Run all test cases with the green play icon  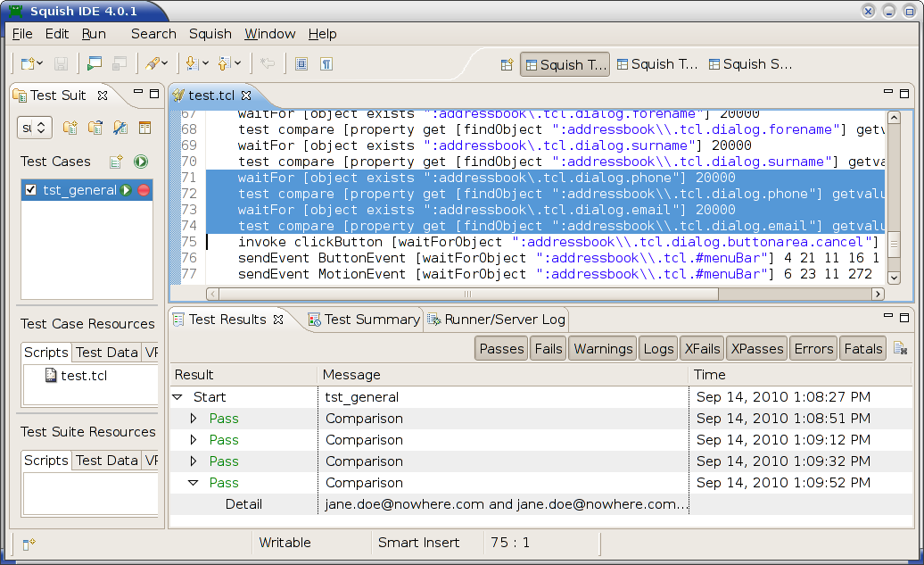140,162
